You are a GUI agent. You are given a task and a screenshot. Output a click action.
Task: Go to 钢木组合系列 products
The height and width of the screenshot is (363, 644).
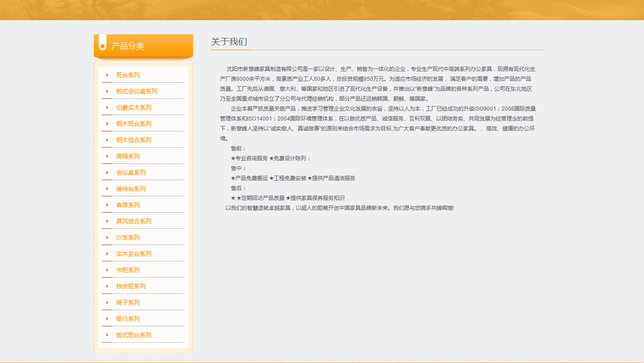click(x=134, y=140)
